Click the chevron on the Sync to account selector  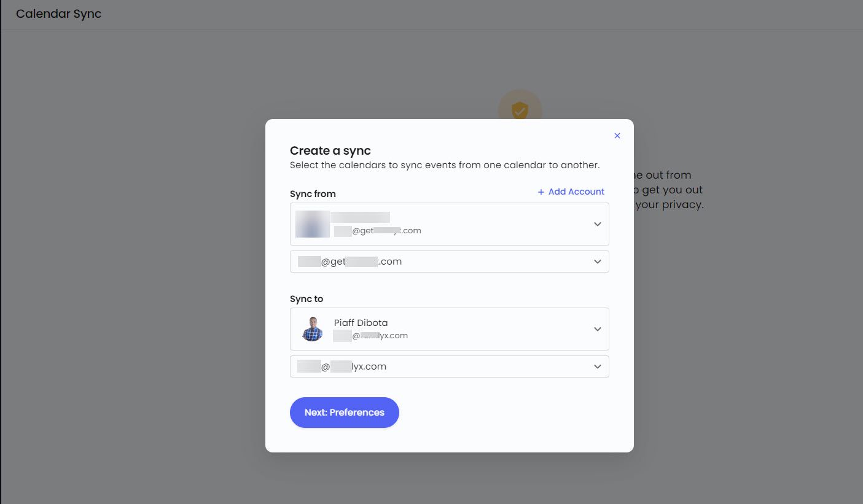597,329
